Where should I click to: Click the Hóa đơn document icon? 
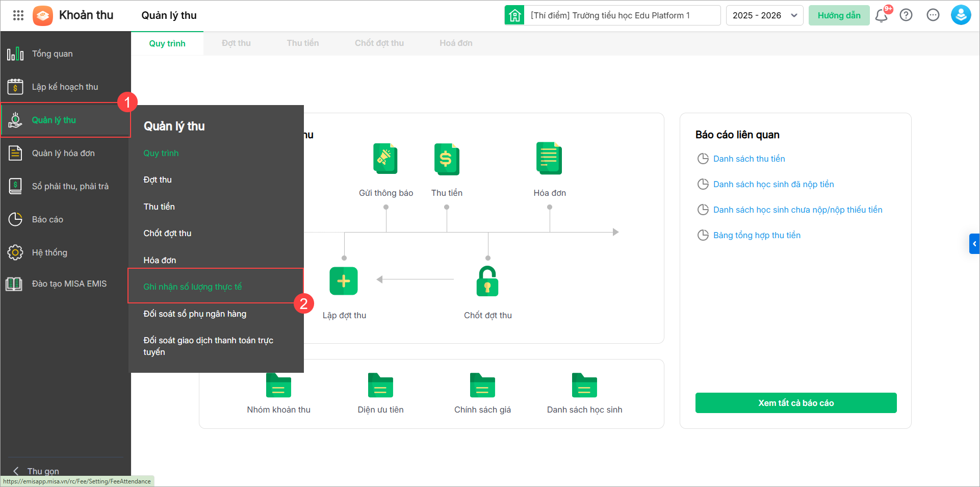point(549,159)
